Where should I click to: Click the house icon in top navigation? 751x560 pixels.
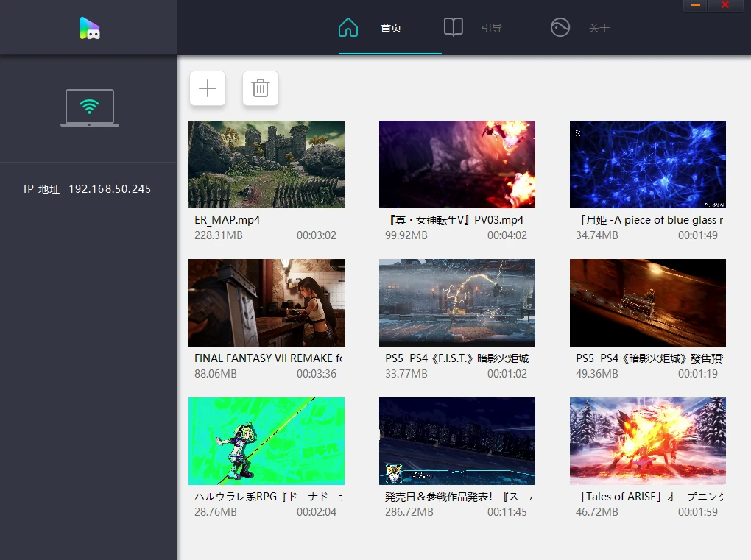point(348,28)
